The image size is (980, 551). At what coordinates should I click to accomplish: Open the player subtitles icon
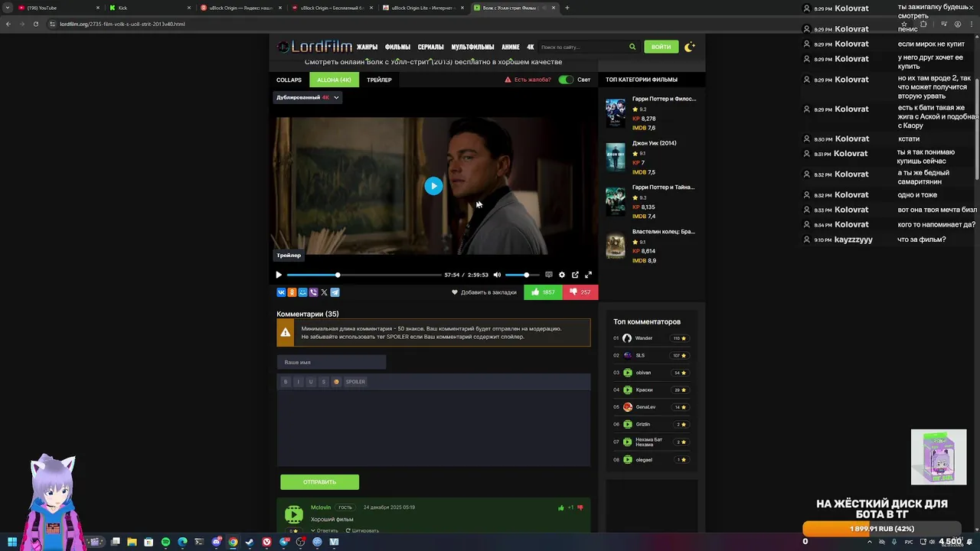[548, 275]
